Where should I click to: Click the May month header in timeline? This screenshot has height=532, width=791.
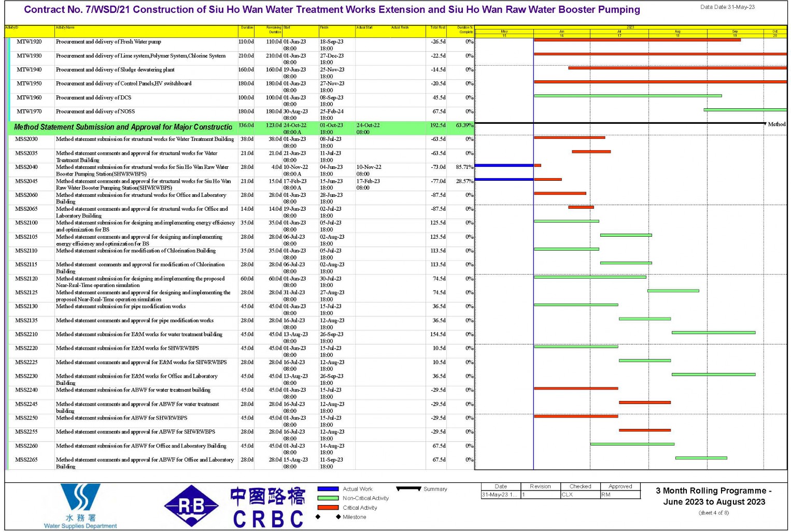point(504,32)
